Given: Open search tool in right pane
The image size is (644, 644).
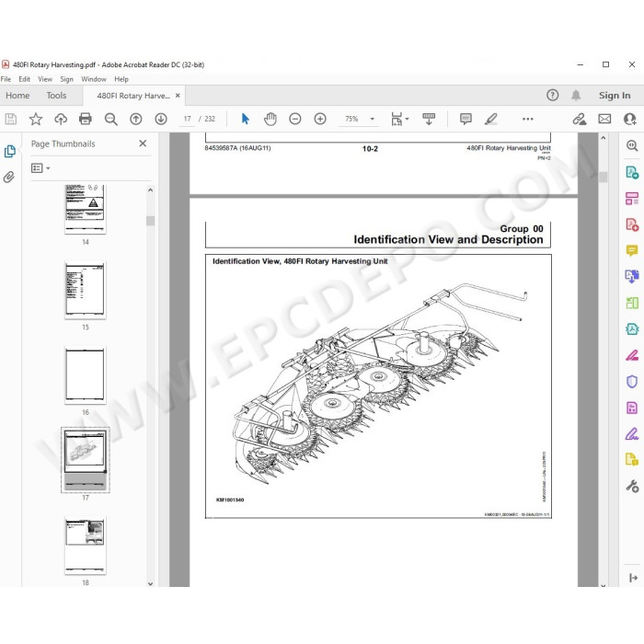Looking at the screenshot, I should click(632, 145).
